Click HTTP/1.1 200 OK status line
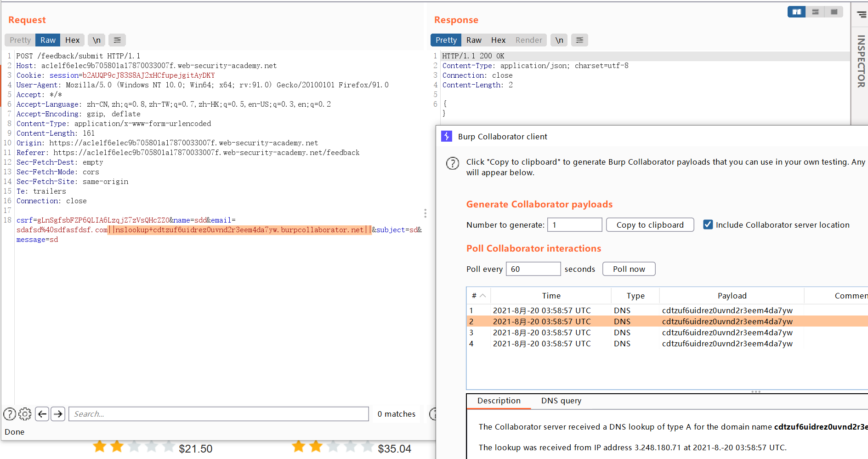 click(473, 56)
